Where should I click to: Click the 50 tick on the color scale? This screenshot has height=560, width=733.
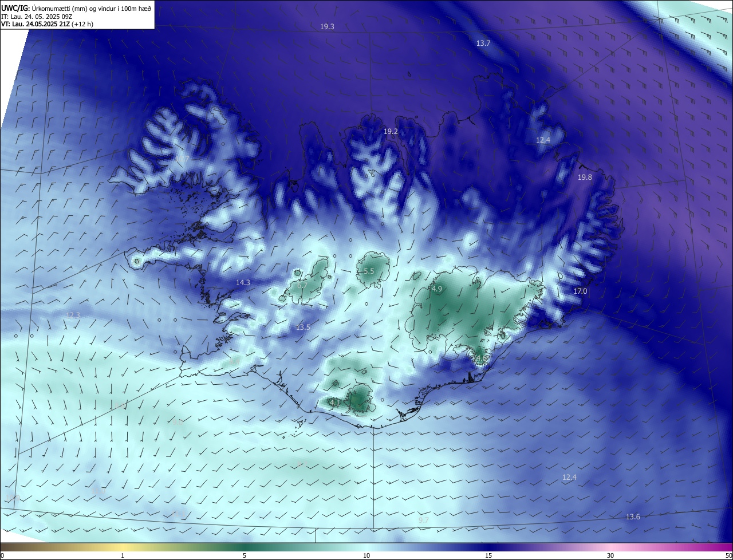click(x=728, y=555)
